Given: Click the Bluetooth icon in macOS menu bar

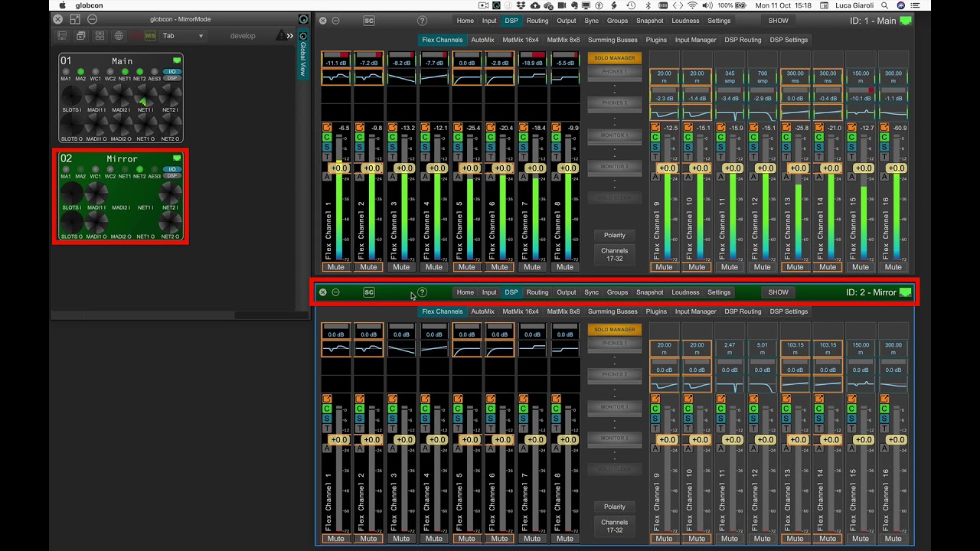Looking at the screenshot, I should click(648, 5).
